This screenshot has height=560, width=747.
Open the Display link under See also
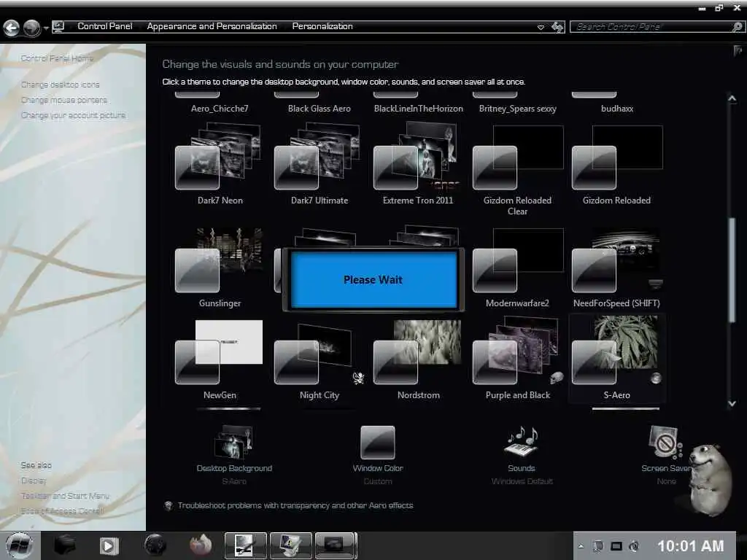click(x=34, y=481)
